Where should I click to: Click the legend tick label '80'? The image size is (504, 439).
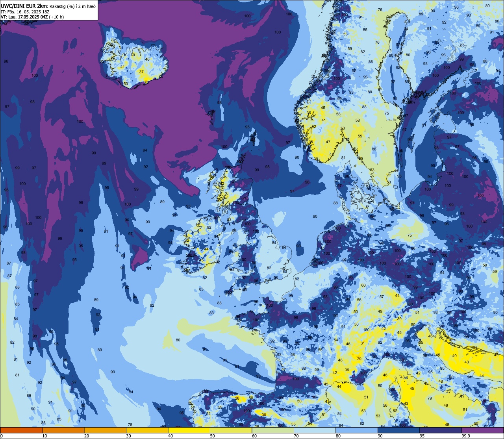pos(338,436)
